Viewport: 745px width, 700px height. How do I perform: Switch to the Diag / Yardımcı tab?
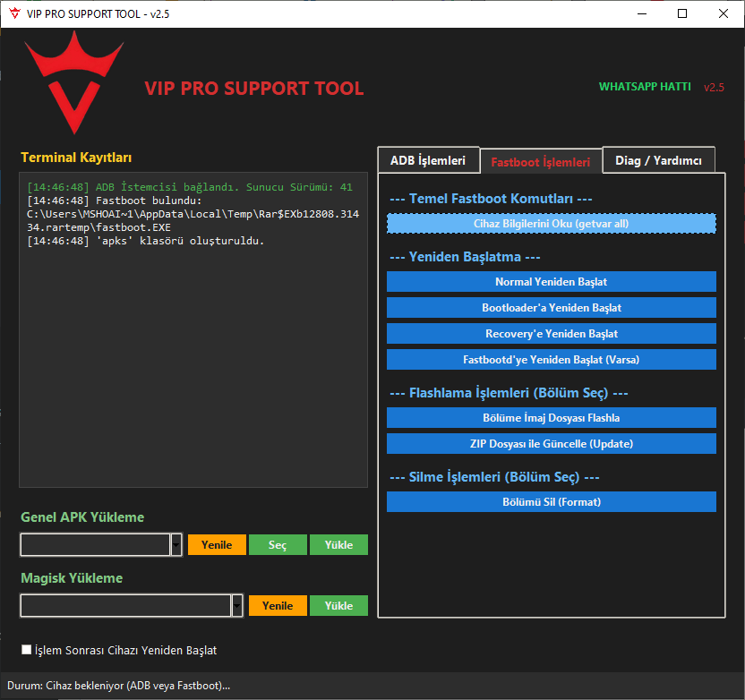coord(658,159)
